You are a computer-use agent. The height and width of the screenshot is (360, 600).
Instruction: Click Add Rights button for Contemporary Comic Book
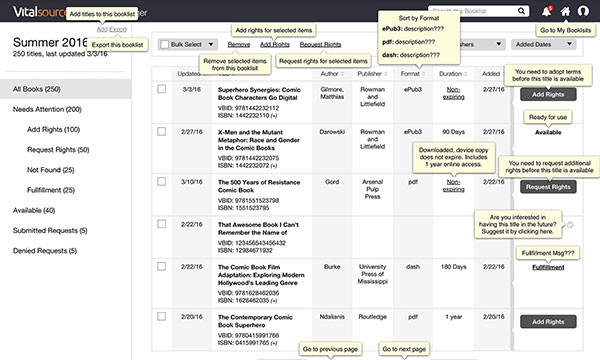click(548, 322)
